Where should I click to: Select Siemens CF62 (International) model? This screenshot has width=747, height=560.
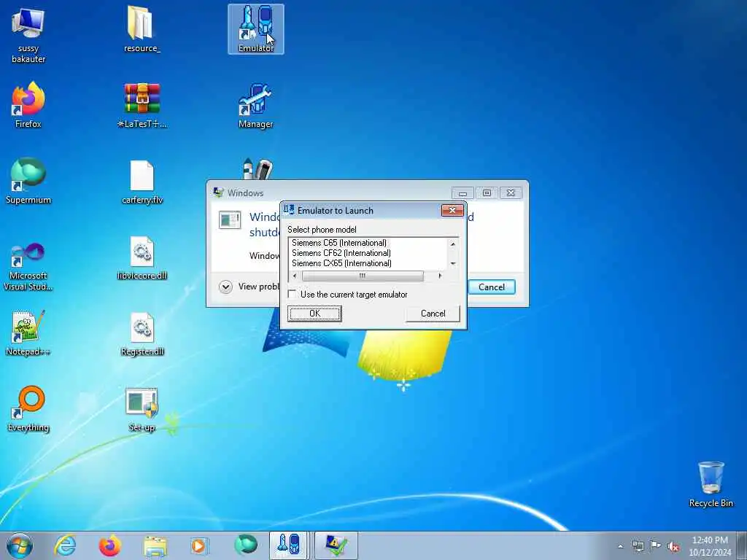[x=341, y=253]
